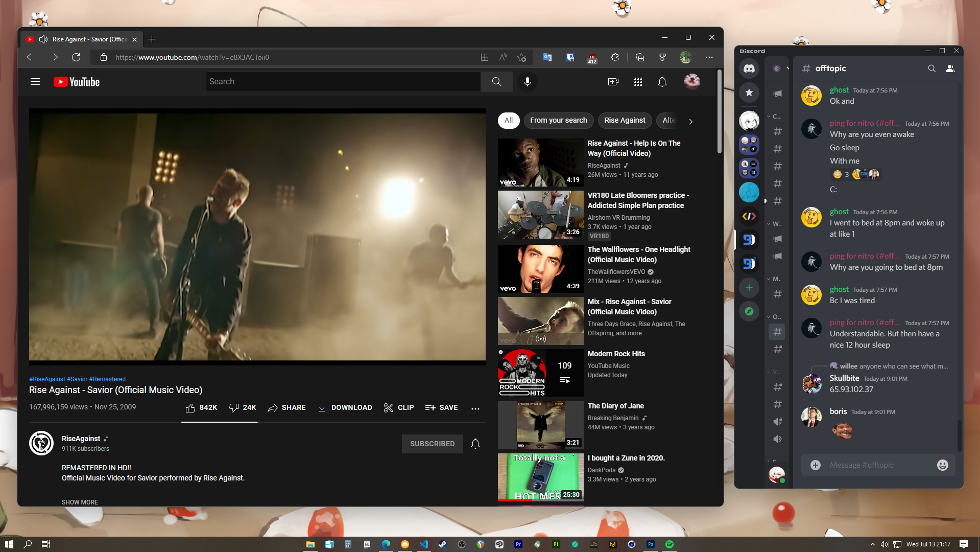This screenshot has height=552, width=980.
Task: Create a CLIP of the video
Action: 399,407
